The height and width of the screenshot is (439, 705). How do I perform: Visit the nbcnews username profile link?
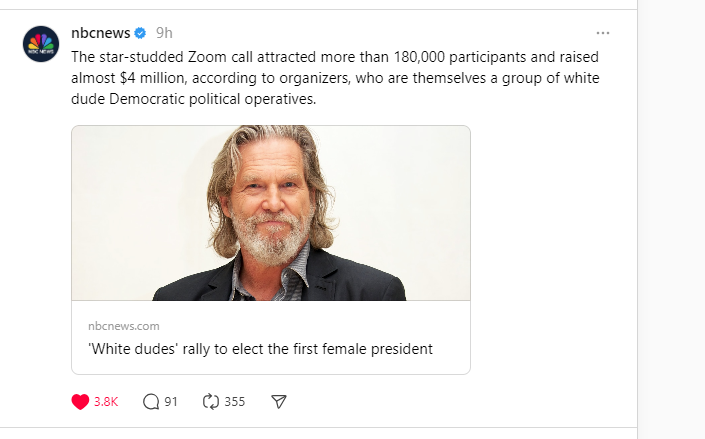[x=101, y=32]
